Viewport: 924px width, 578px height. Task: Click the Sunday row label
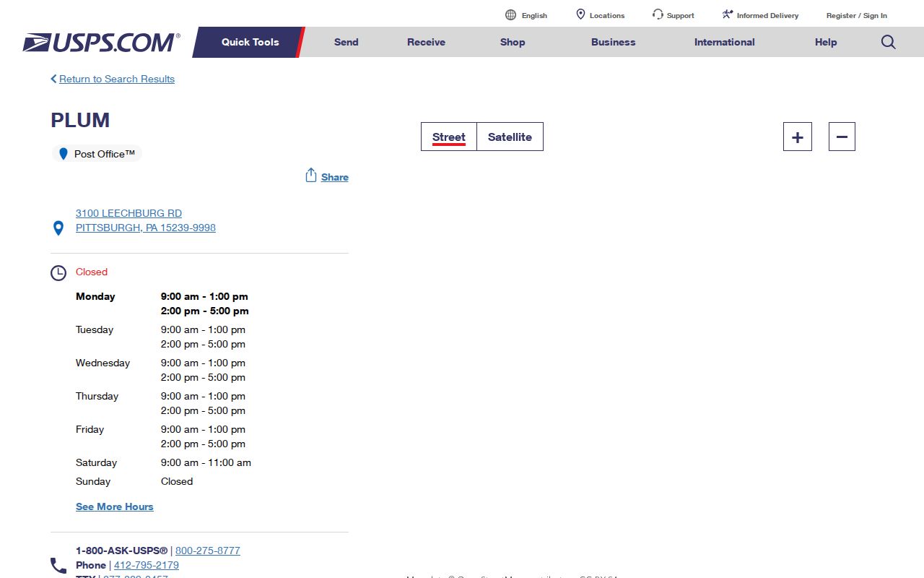(x=93, y=481)
